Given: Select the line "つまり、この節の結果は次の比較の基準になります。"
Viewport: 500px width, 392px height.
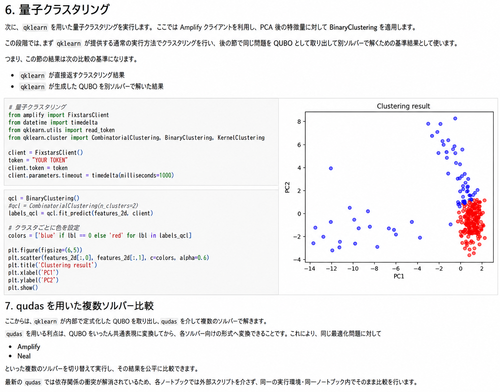Looking at the screenshot, I should tap(71, 59).
